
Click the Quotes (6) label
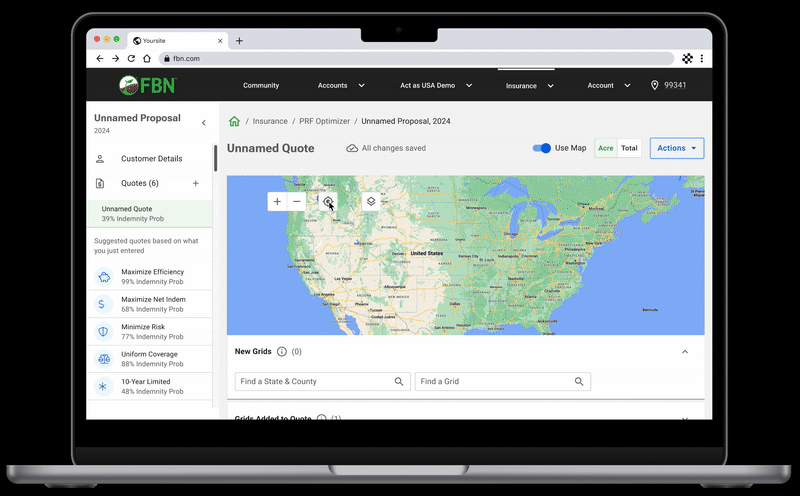(140, 183)
